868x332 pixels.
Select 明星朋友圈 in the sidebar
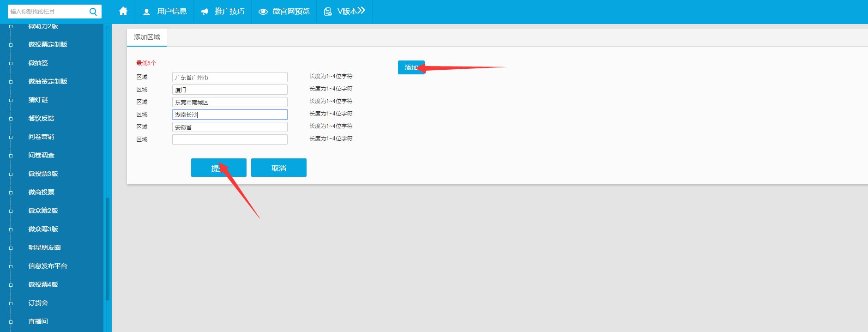click(44, 247)
